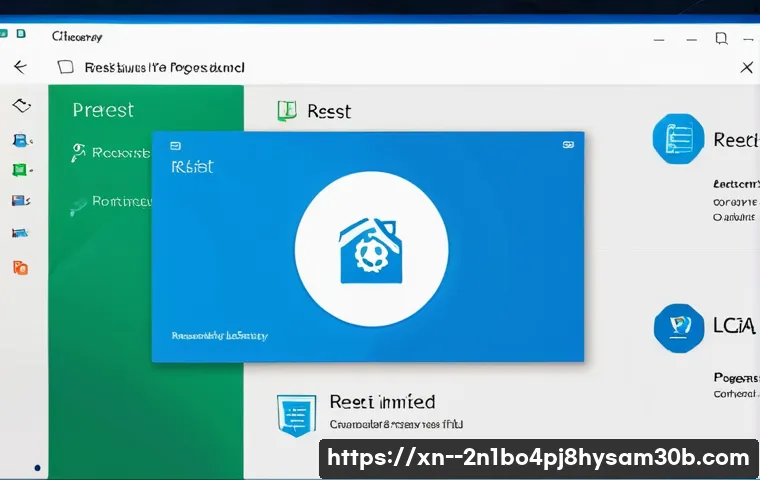Click the green document icon beside Resst
Image resolution: width=760 pixels, height=480 pixels.
[286, 111]
